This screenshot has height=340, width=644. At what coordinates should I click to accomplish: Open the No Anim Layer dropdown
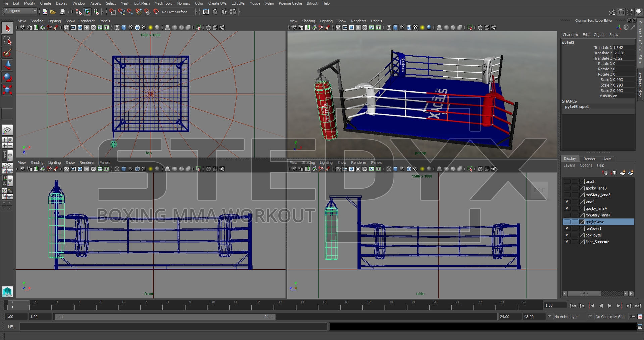pos(569,316)
